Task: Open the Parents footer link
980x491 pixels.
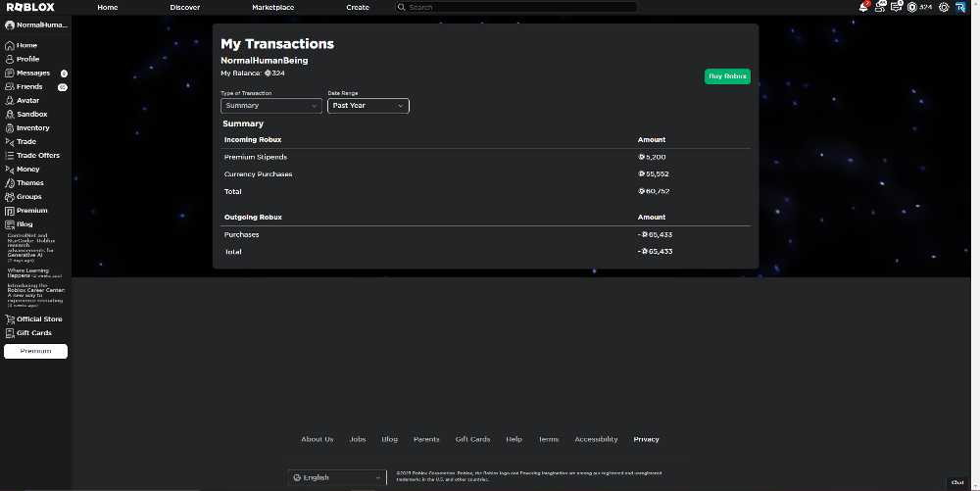Action: (x=426, y=439)
